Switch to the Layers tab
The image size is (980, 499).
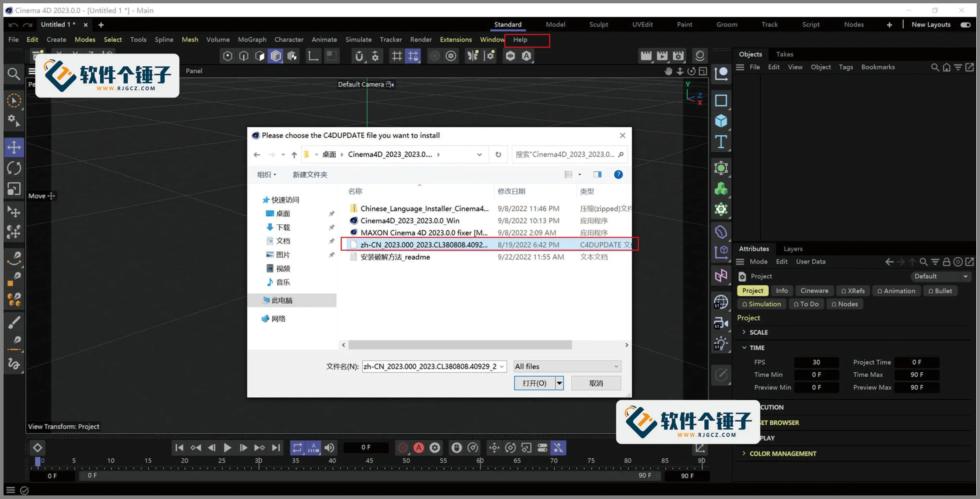pyautogui.click(x=793, y=249)
